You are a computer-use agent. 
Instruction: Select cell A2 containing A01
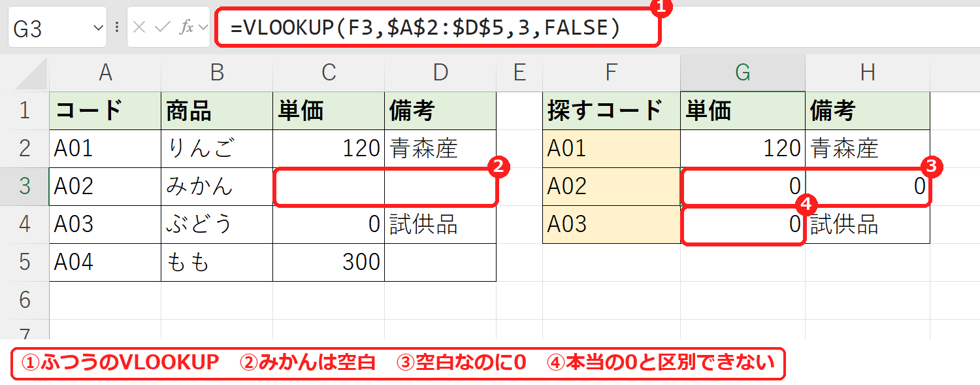pyautogui.click(x=105, y=148)
